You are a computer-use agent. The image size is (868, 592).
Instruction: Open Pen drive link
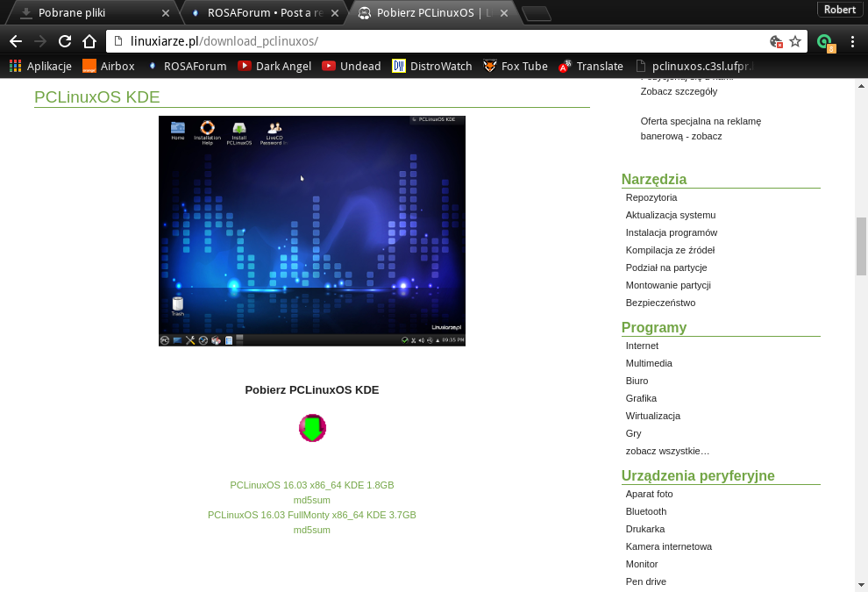645,582
